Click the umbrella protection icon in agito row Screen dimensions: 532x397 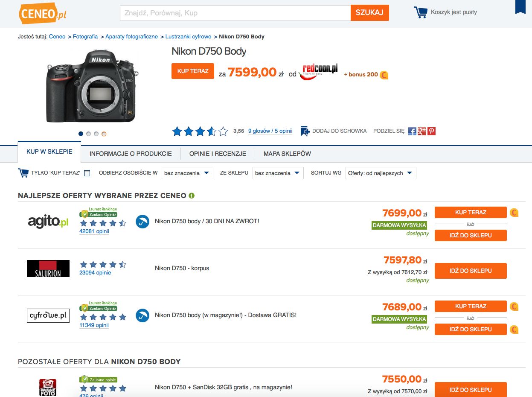click(x=142, y=222)
